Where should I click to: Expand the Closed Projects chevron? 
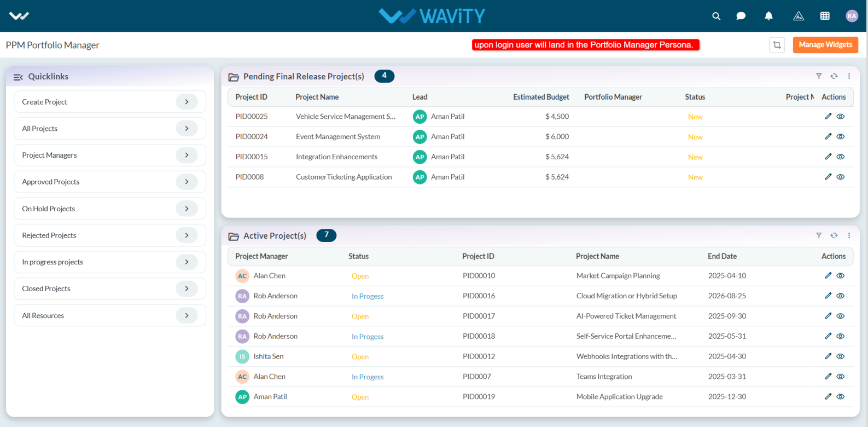(187, 288)
